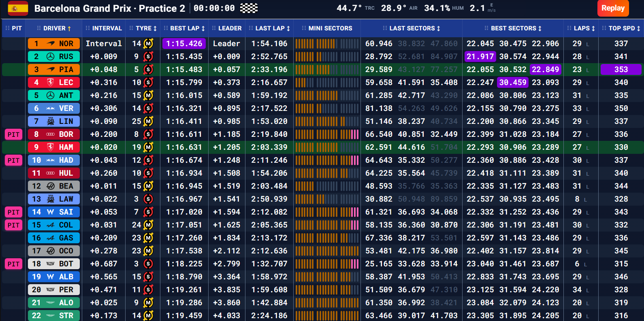Sort by the TYRE column header
The width and height of the screenshot is (644, 321).
pos(143,28)
